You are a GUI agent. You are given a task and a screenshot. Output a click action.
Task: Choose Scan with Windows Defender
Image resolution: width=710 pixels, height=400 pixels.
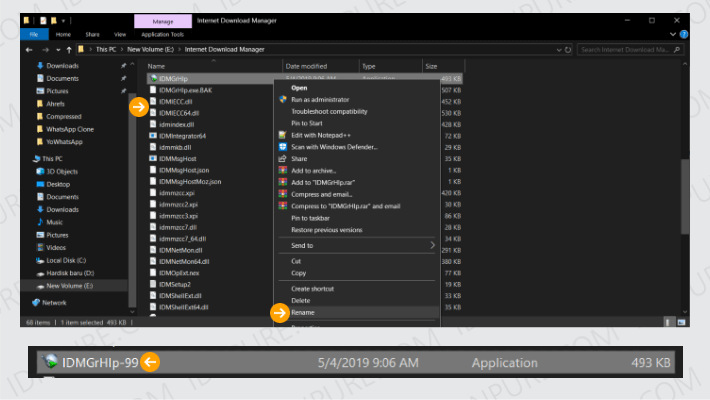334,147
